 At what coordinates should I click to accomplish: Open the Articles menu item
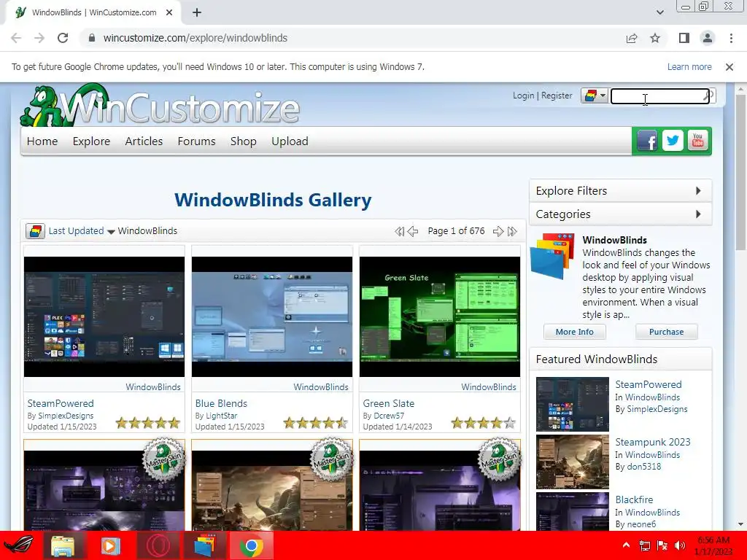(x=144, y=141)
